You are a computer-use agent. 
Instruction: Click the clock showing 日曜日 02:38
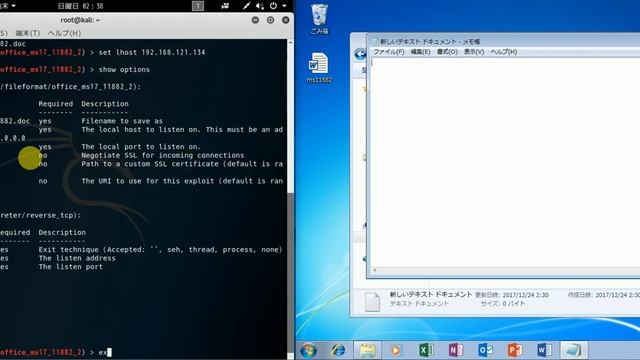80,6
